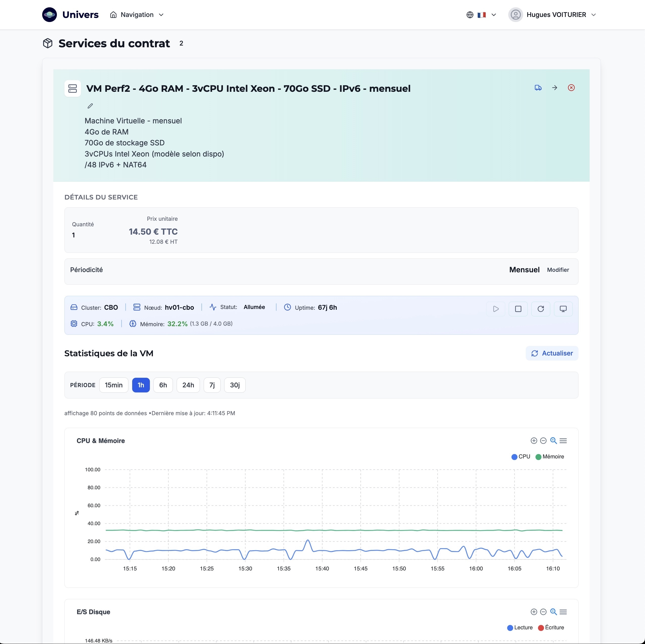Open the Navigation dropdown menu
The image size is (645, 644).
[137, 15]
